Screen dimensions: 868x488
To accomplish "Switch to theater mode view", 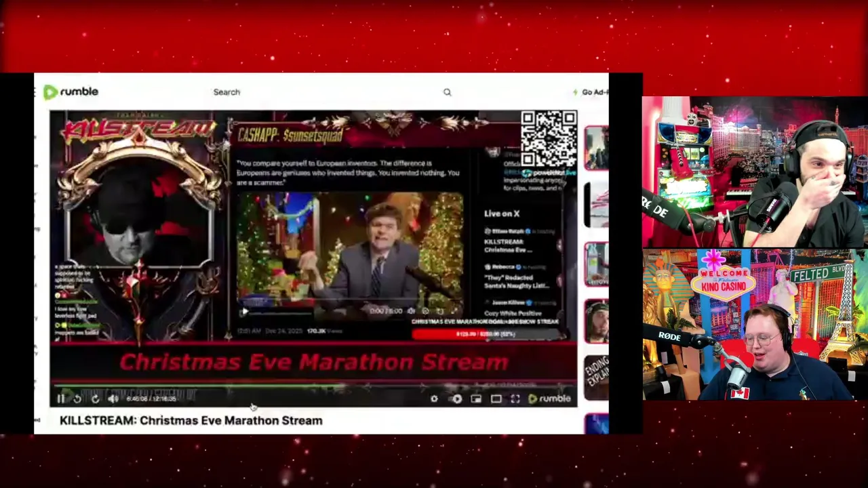I will 496,399.
